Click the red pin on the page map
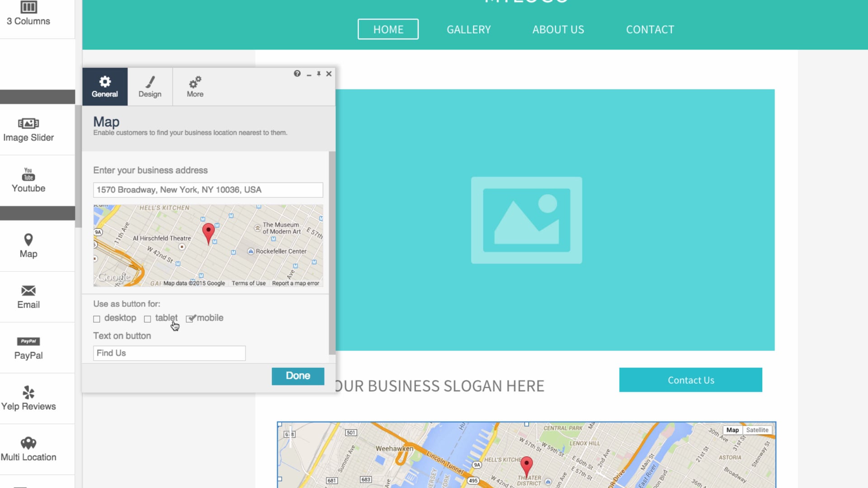The height and width of the screenshot is (488, 868). pyautogui.click(x=527, y=467)
